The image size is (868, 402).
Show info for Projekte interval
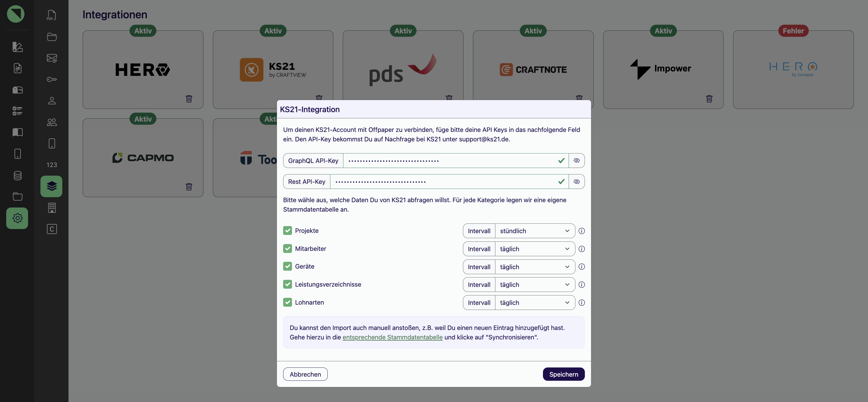pos(582,231)
